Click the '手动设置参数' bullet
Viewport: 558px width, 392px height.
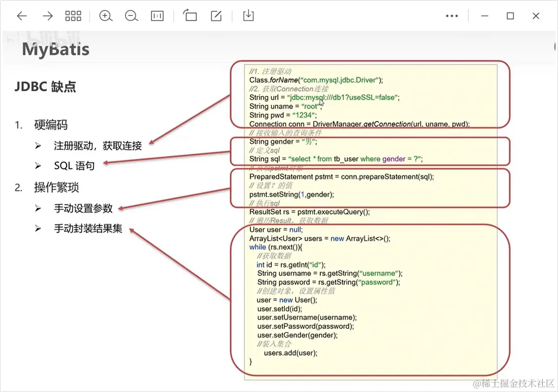click(84, 208)
